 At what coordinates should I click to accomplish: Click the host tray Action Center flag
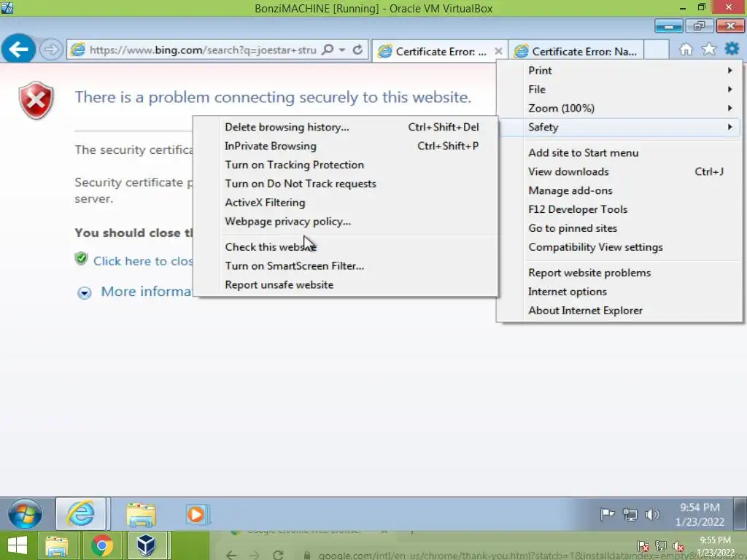(643, 546)
